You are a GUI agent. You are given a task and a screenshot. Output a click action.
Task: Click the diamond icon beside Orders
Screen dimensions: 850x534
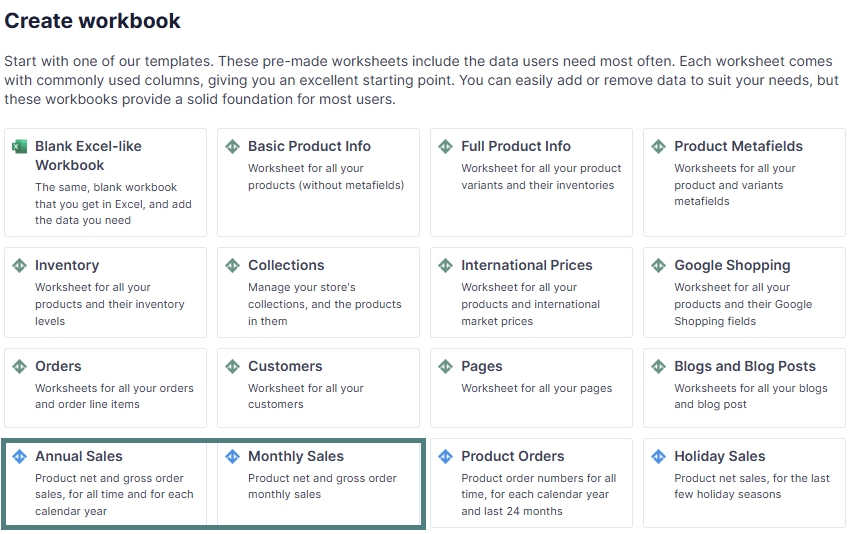[x=20, y=366]
